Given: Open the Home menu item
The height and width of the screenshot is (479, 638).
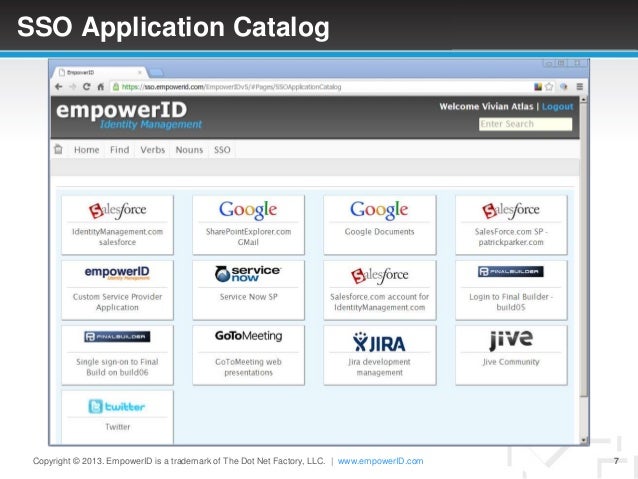Looking at the screenshot, I should click(x=87, y=150).
